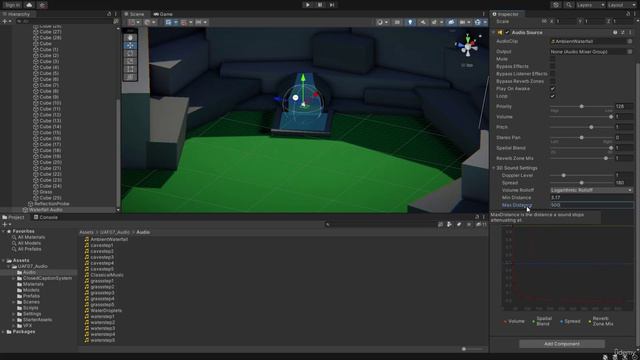Select the Project tab
640x360 pixels.
(x=13, y=217)
